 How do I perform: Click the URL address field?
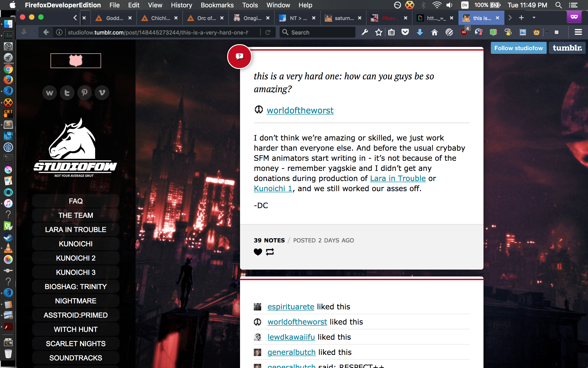(x=158, y=32)
